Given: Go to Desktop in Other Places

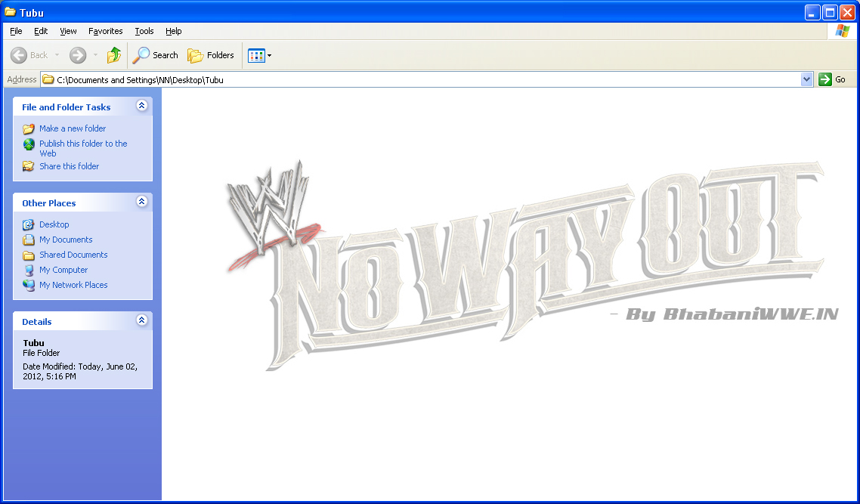Looking at the screenshot, I should pos(54,224).
